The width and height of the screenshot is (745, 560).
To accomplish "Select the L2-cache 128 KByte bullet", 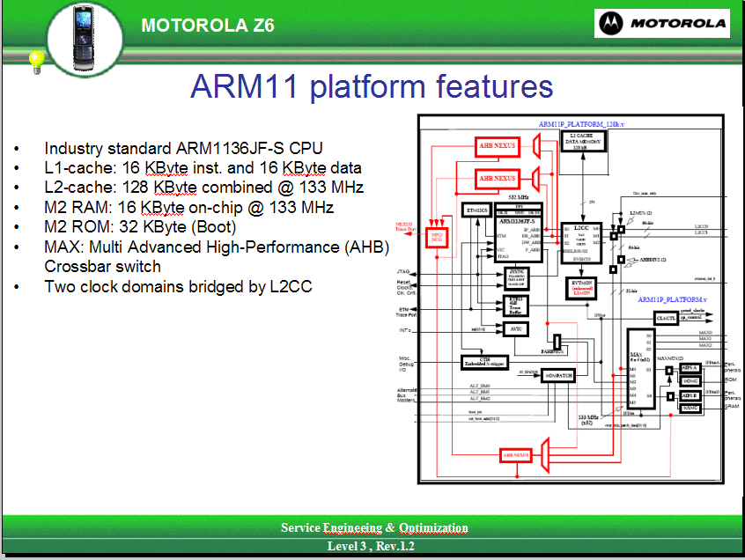I will pos(203,188).
